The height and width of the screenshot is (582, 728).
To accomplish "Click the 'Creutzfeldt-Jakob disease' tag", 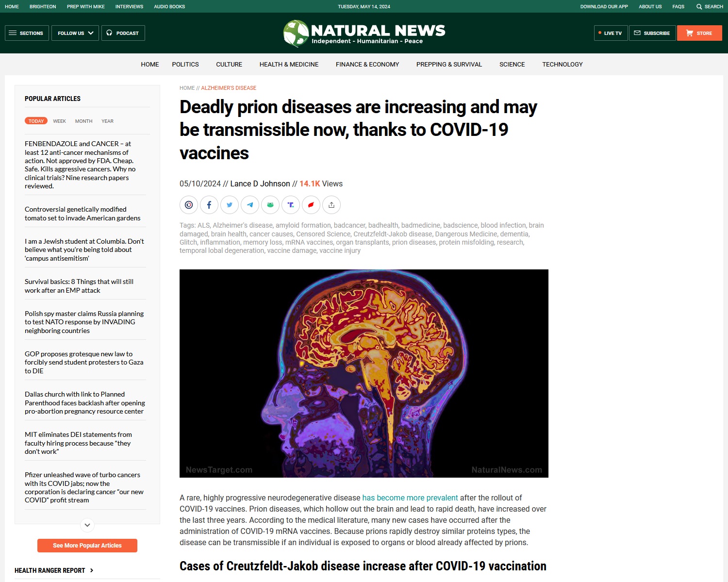I will click(x=393, y=234).
